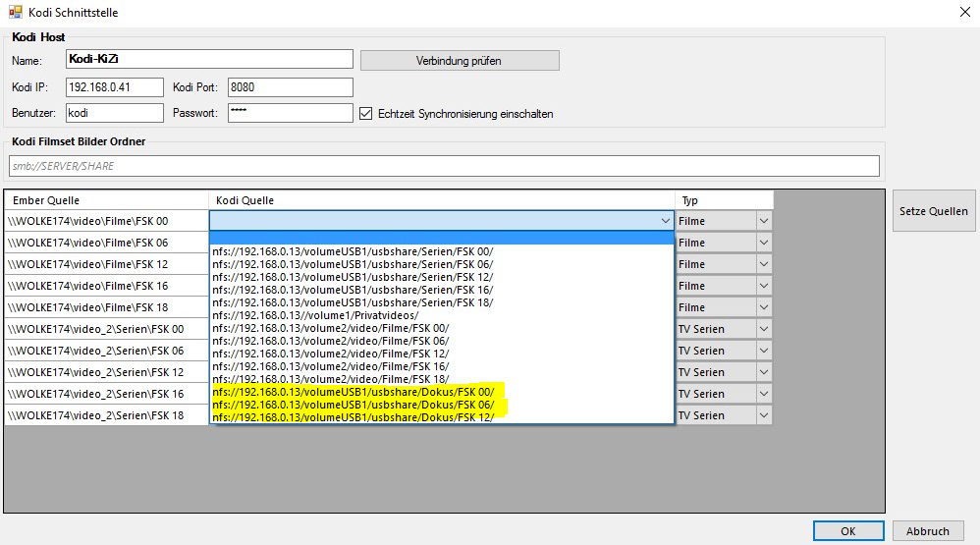Select nfs volume2/video/Filme/FSK 00/ entry
Image resolution: width=980 pixels, height=545 pixels.
point(442,328)
